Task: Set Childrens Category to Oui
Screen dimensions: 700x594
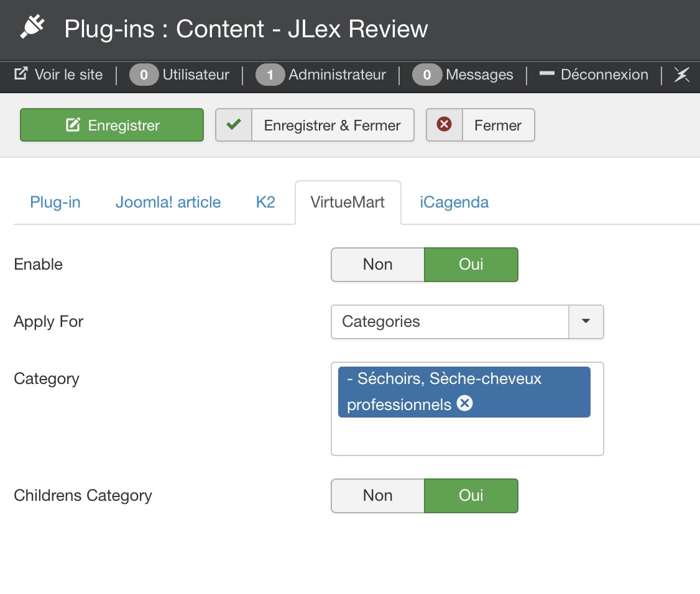Action: [x=471, y=496]
